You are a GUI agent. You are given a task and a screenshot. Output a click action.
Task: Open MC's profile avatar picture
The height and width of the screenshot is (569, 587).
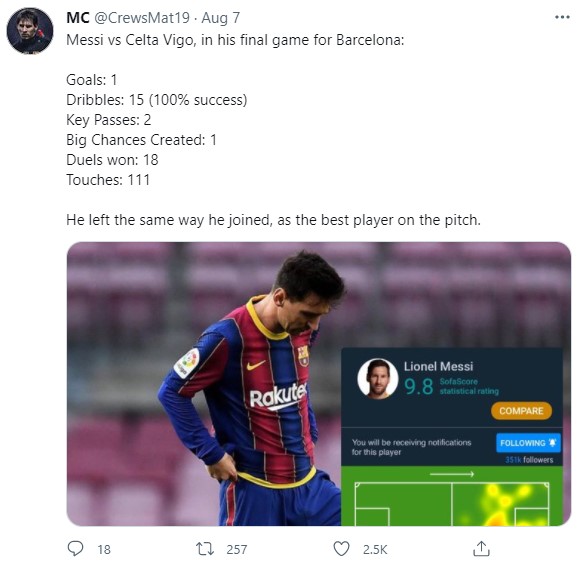[30, 31]
